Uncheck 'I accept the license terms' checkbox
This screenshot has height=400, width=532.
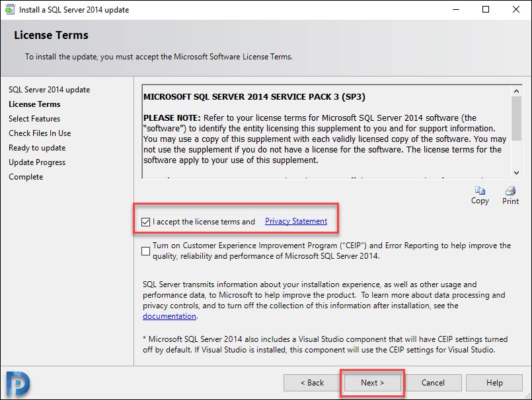click(x=145, y=222)
